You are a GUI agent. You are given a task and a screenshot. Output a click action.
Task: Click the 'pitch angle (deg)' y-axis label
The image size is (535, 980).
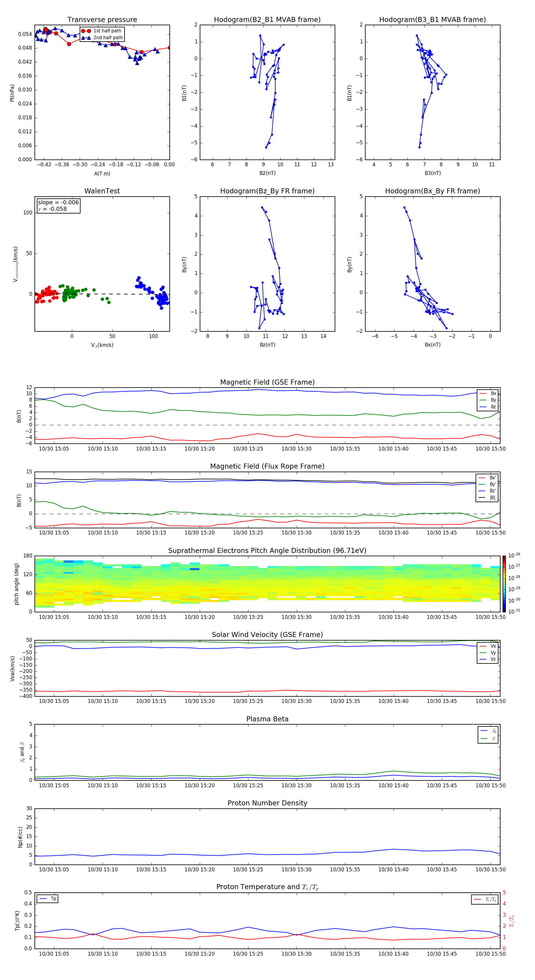[x=16, y=584]
